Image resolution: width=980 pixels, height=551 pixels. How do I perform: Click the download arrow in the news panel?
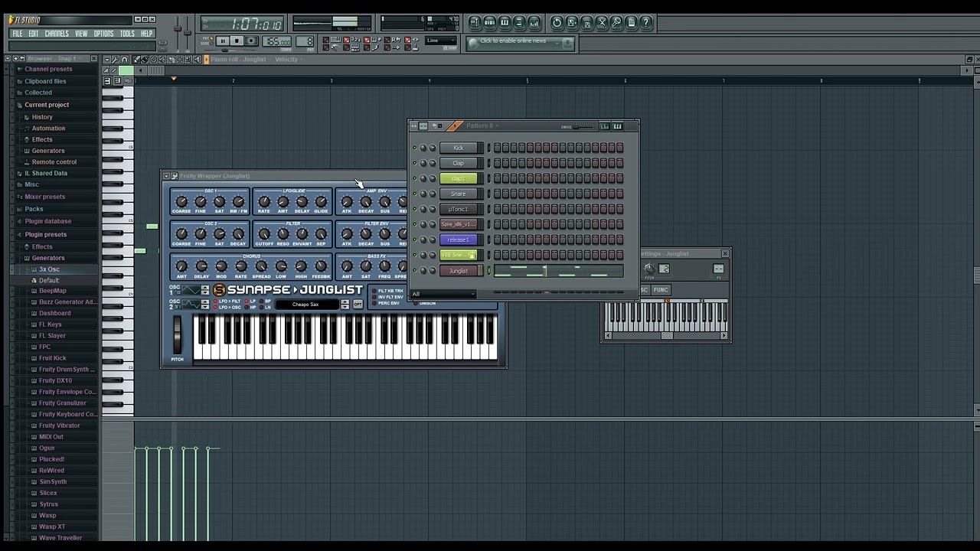click(567, 43)
